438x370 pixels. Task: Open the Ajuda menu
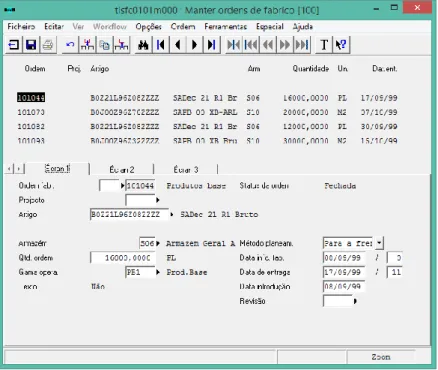pos(303,26)
